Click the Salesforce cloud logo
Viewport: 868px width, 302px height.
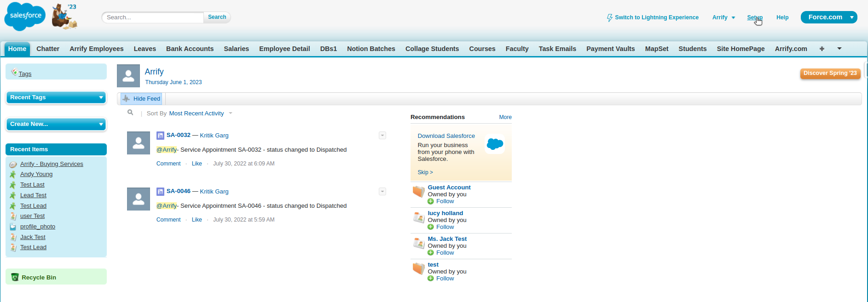click(x=25, y=17)
